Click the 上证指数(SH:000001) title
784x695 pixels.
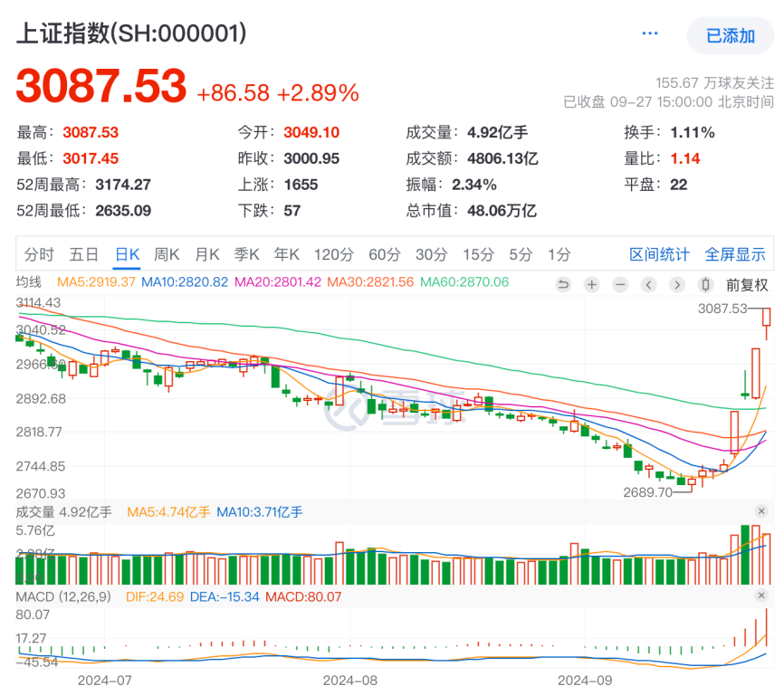click(x=131, y=33)
